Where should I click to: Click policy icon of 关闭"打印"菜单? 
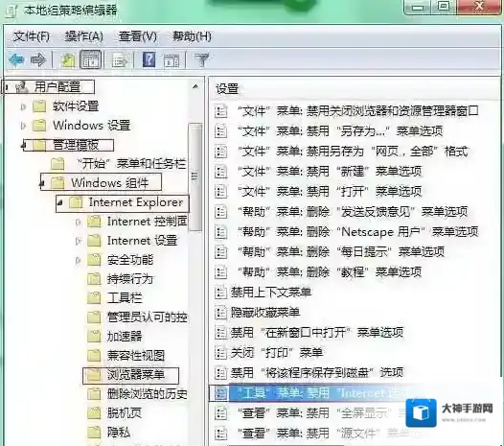coord(220,353)
